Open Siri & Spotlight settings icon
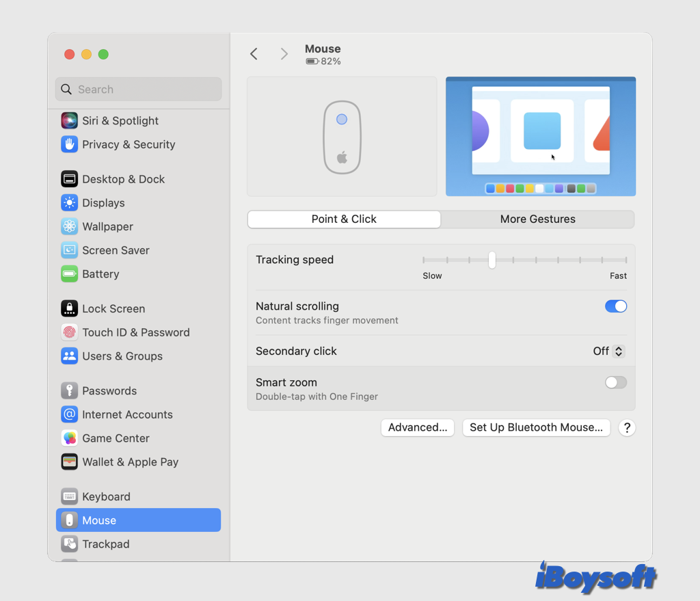The height and width of the screenshot is (601, 700). [x=69, y=121]
